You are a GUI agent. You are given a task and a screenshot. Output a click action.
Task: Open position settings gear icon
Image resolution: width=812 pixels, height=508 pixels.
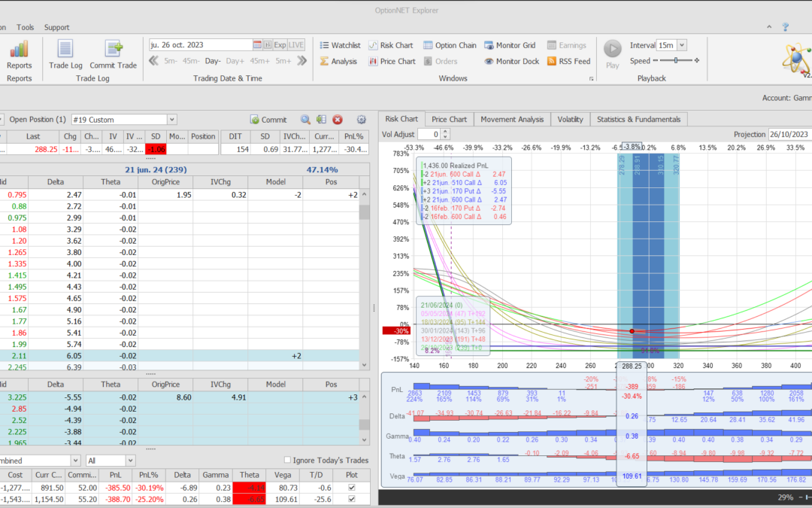click(x=361, y=120)
